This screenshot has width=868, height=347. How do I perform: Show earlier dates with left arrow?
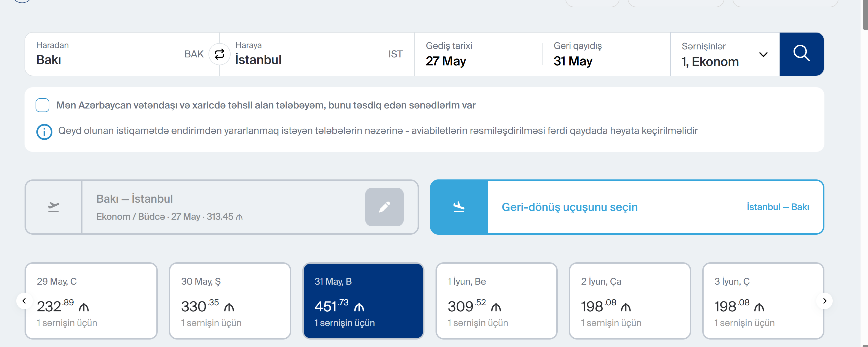click(x=24, y=301)
